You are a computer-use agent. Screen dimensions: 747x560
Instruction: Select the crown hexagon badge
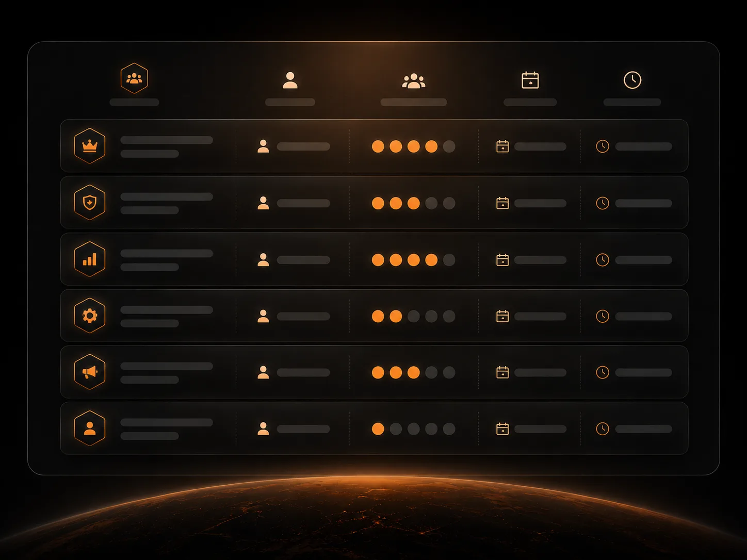[90, 146]
